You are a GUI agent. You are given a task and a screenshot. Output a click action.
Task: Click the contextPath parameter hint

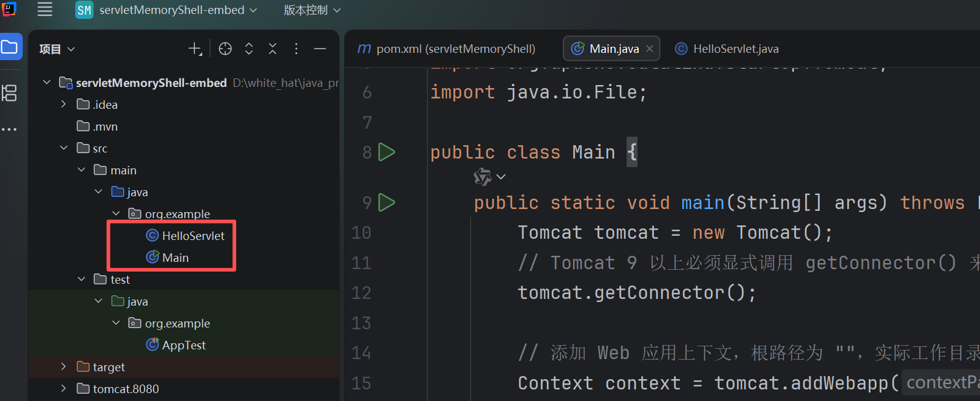coord(942,383)
